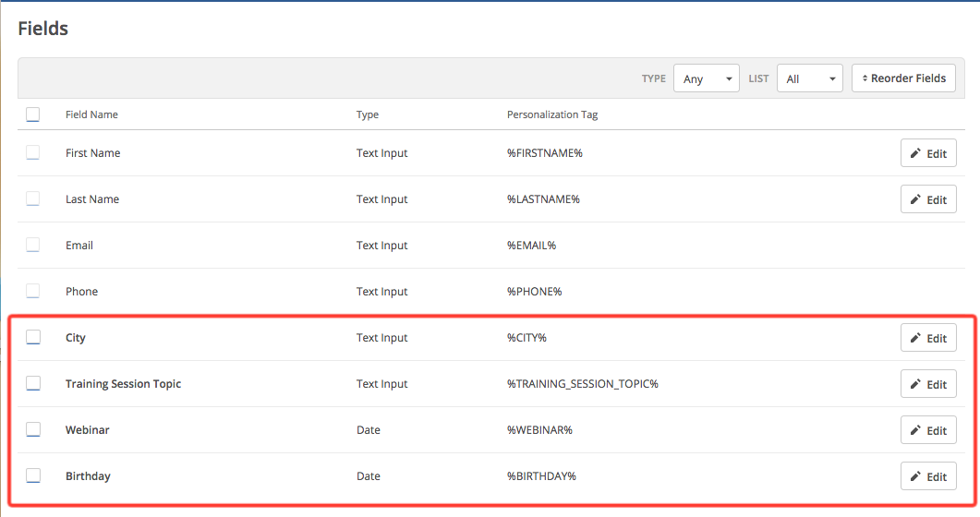Click the Training Session Topic field name
980x517 pixels.
click(123, 384)
